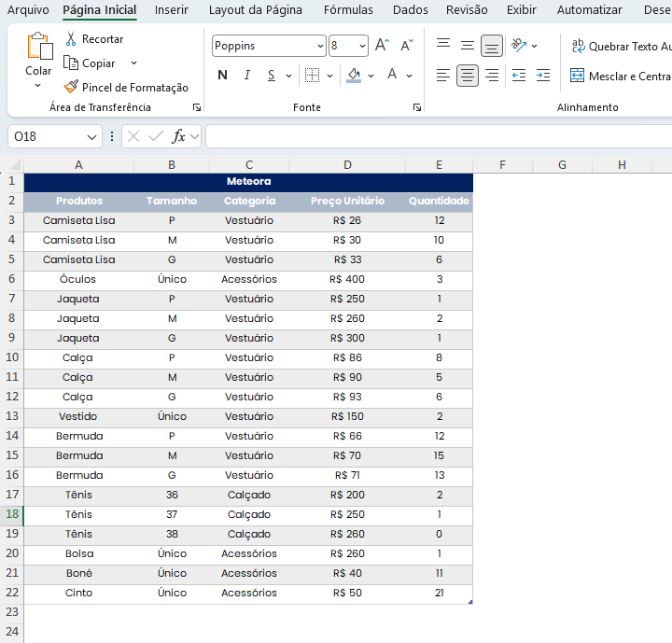The image size is (672, 643).
Task: Apply the fill color paint bucket
Action: coord(354,76)
